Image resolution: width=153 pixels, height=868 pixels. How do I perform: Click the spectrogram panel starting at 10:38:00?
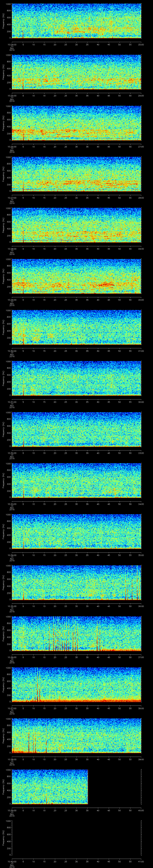click(x=77, y=736)
